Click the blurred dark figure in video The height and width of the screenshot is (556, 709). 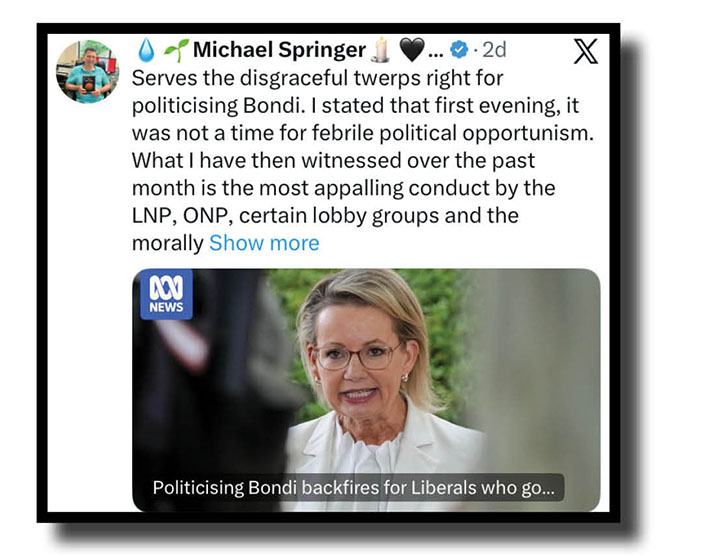click(200, 390)
